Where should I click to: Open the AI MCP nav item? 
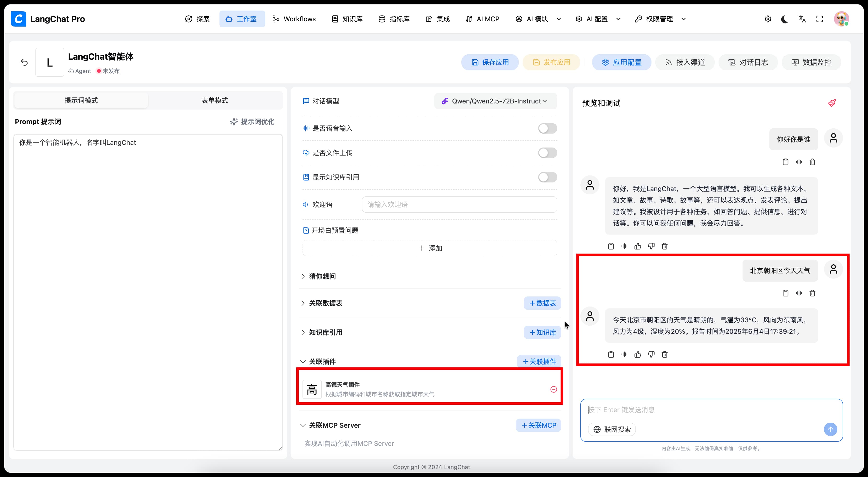pyautogui.click(x=483, y=19)
